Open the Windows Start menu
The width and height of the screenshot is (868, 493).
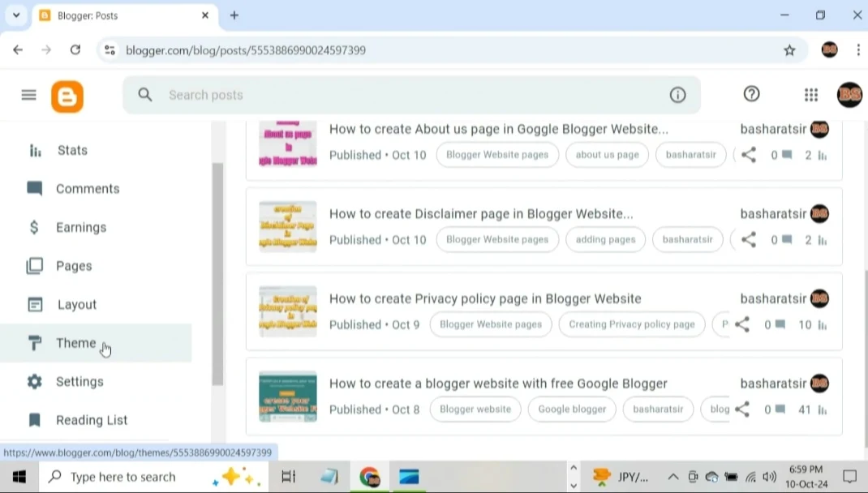(x=19, y=477)
